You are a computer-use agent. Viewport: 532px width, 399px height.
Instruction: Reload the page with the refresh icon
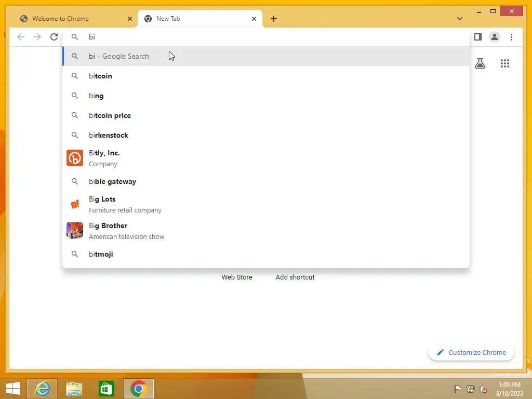coord(54,37)
